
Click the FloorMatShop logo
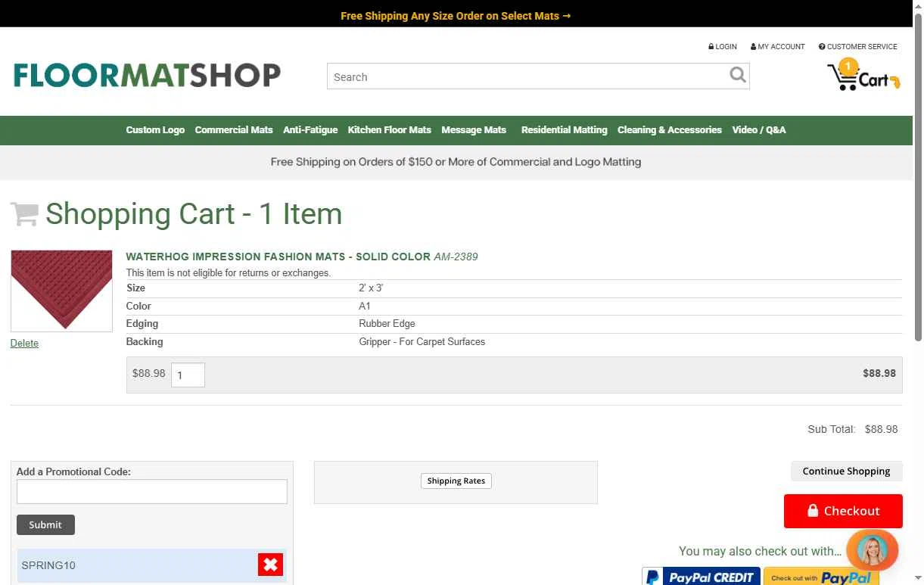coord(147,75)
